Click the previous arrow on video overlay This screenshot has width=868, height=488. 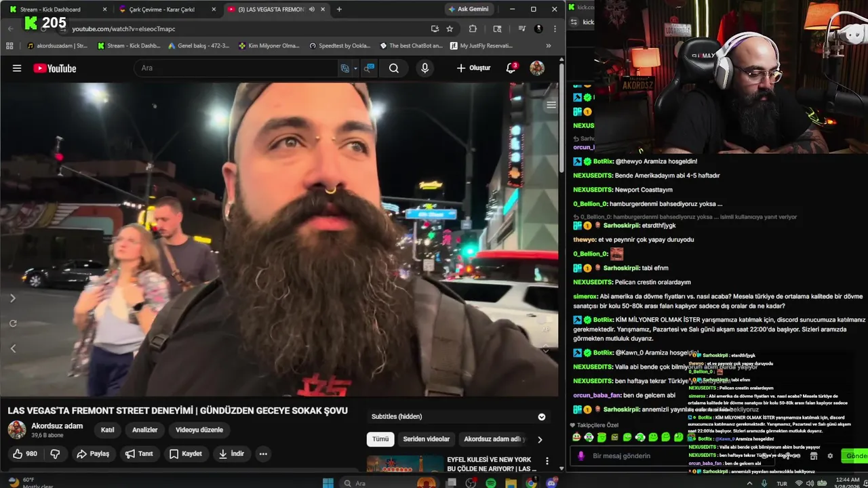pyautogui.click(x=13, y=348)
